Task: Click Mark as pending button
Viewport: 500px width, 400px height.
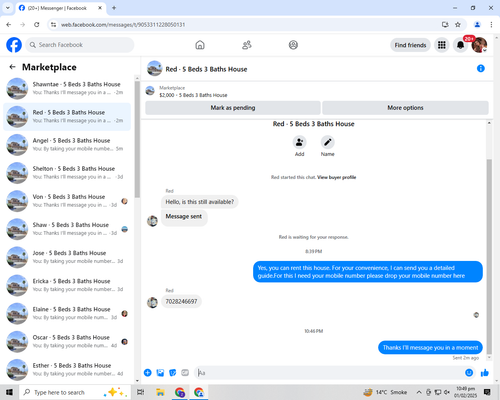Action: (x=233, y=108)
